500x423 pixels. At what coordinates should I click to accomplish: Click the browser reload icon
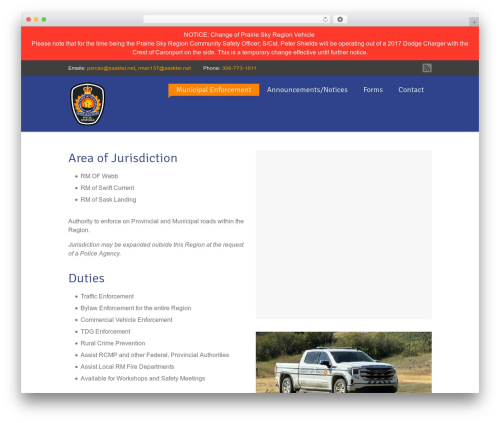[x=325, y=19]
